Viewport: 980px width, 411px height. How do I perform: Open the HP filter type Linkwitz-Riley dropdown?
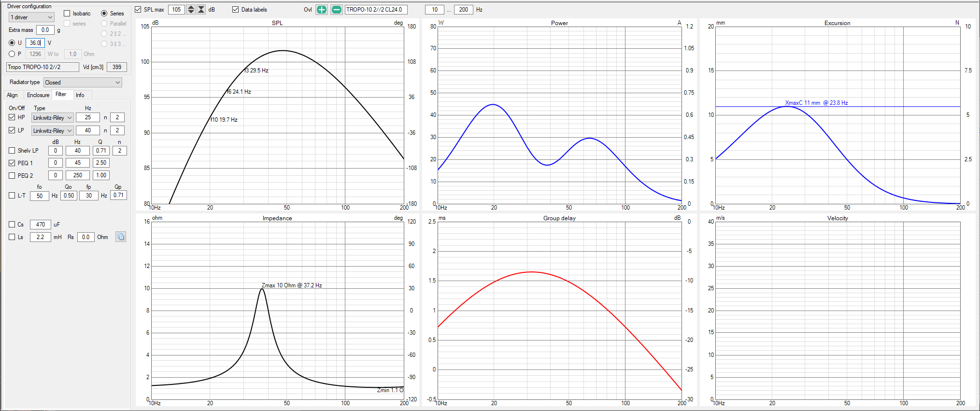53,118
